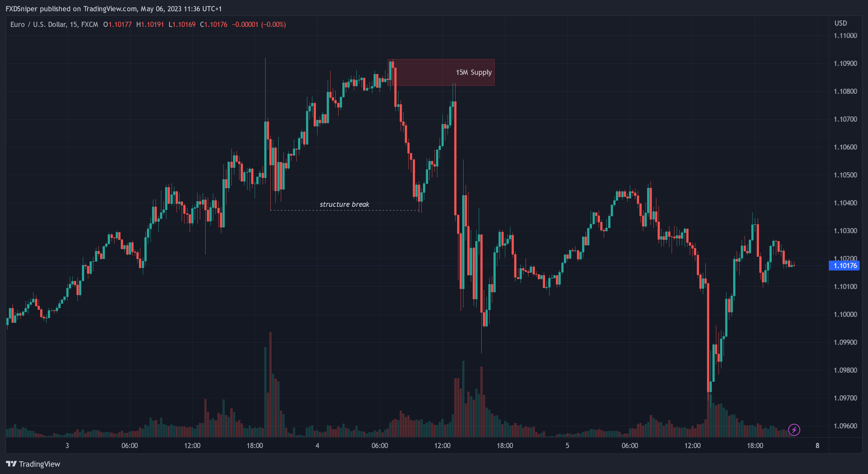Click the −0.00001 (−0.00%) change value
Screen dimensions: 868x474
pos(259,25)
